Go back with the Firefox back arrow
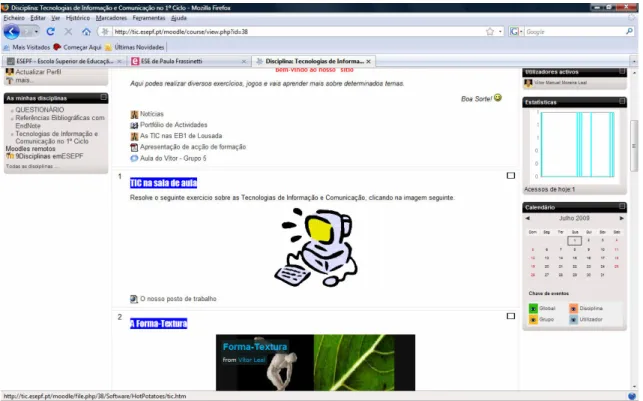Viewport: 643px width, 401px height. 11,32
